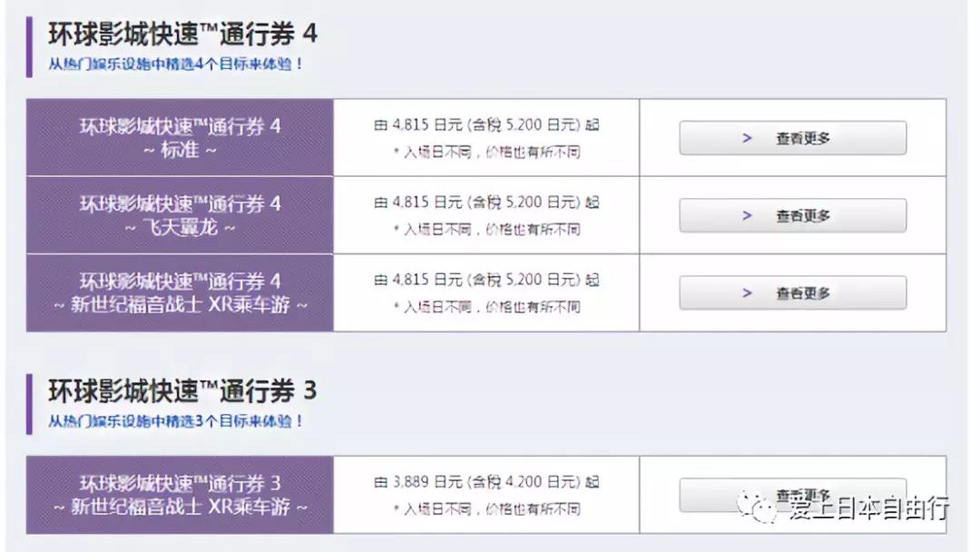Click the arrow icon beside 标准 version's 查看更多

pyautogui.click(x=748, y=138)
